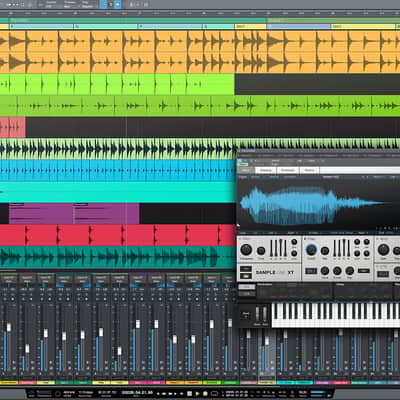Select the second purple instrument clip
The height and width of the screenshot is (400, 400).
pyautogui.click(x=106, y=213)
